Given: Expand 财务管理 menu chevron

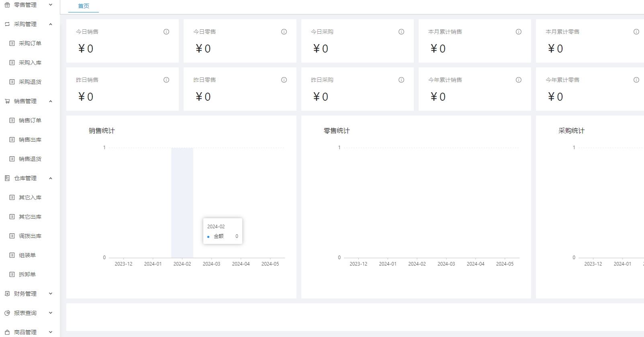Looking at the screenshot, I should [x=51, y=294].
